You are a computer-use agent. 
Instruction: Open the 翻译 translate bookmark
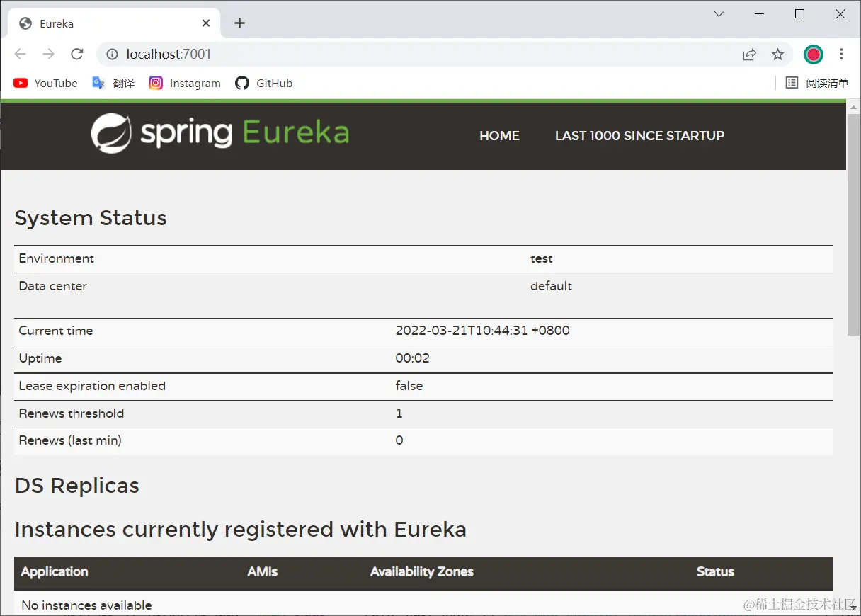pos(113,83)
